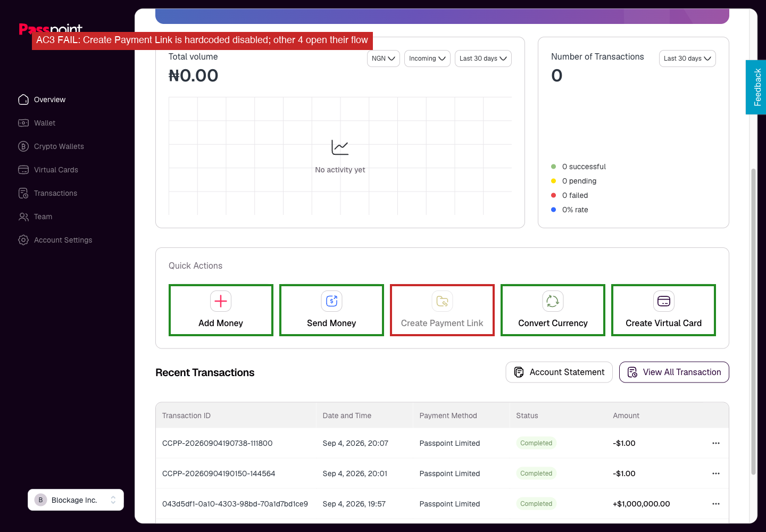766x532 pixels.
Task: Click the Create Virtual Card icon
Action: 663,301
